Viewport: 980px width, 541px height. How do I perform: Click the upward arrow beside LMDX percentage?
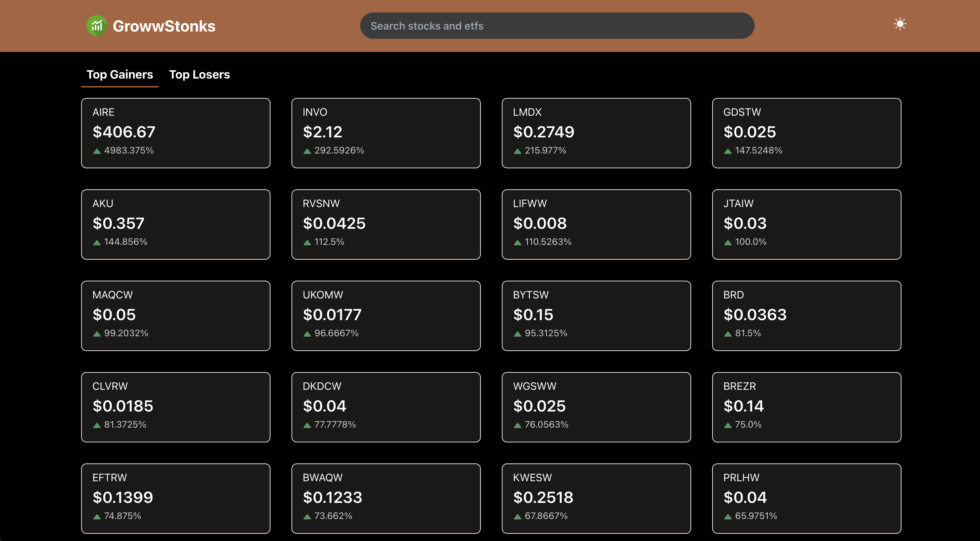[517, 150]
